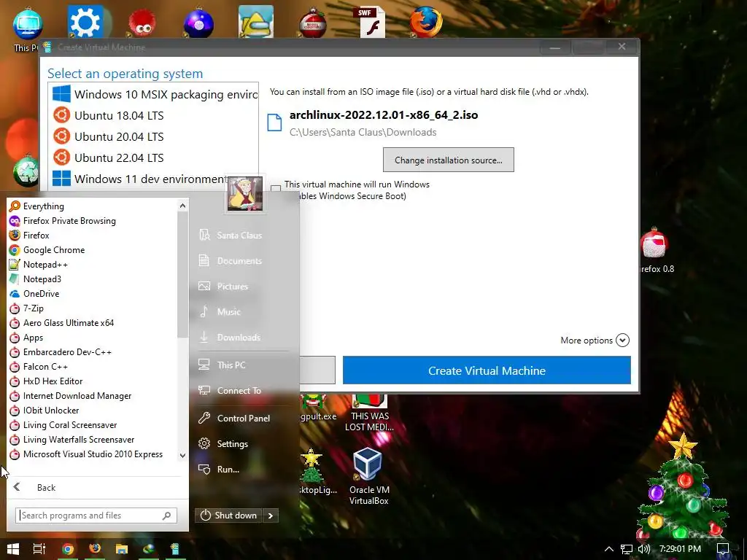
Task: Click the taskbar clock 7:29:01 PM
Action: tap(680, 549)
